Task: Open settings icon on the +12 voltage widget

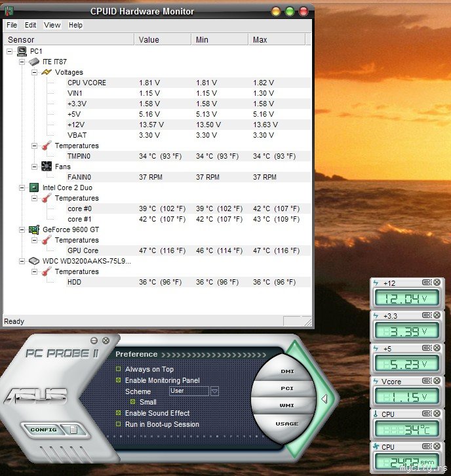Action: pos(427,283)
